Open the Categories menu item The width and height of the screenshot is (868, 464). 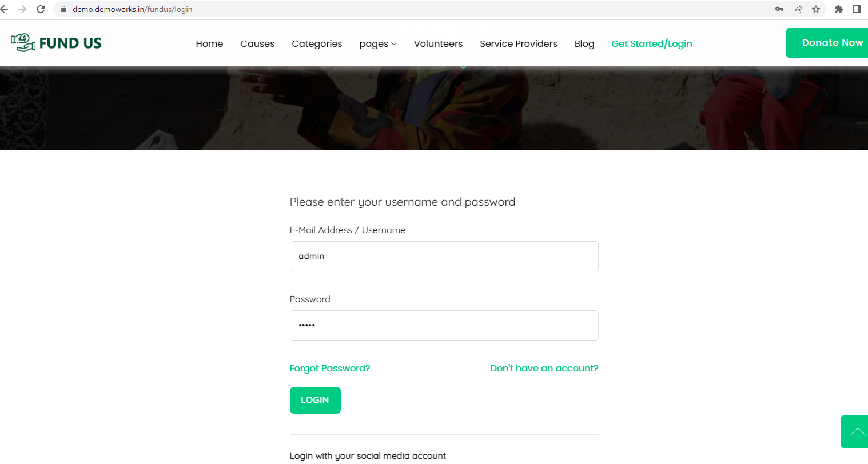[x=317, y=44]
